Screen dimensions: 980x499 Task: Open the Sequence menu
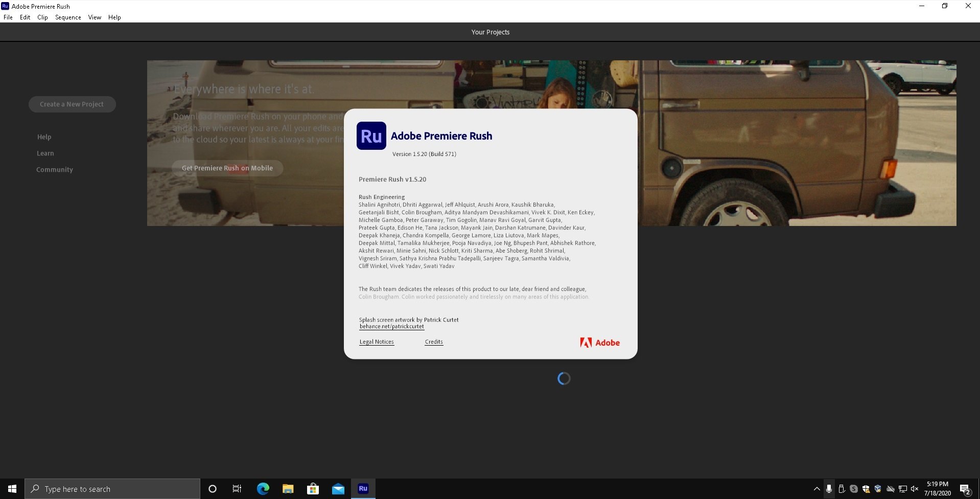pos(68,17)
